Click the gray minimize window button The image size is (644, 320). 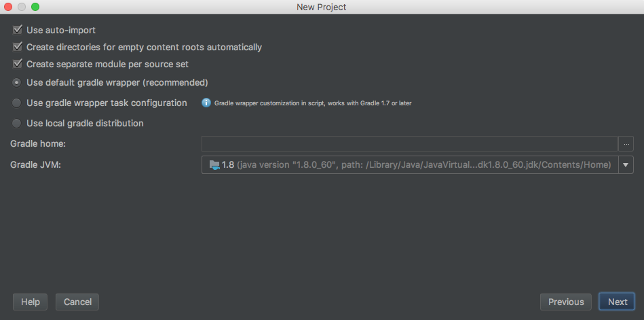pos(22,7)
